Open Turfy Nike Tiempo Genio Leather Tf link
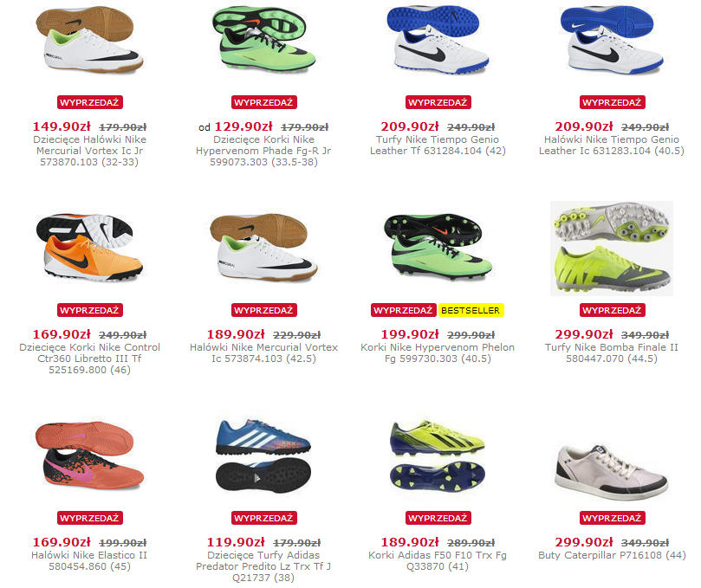 coord(438,145)
